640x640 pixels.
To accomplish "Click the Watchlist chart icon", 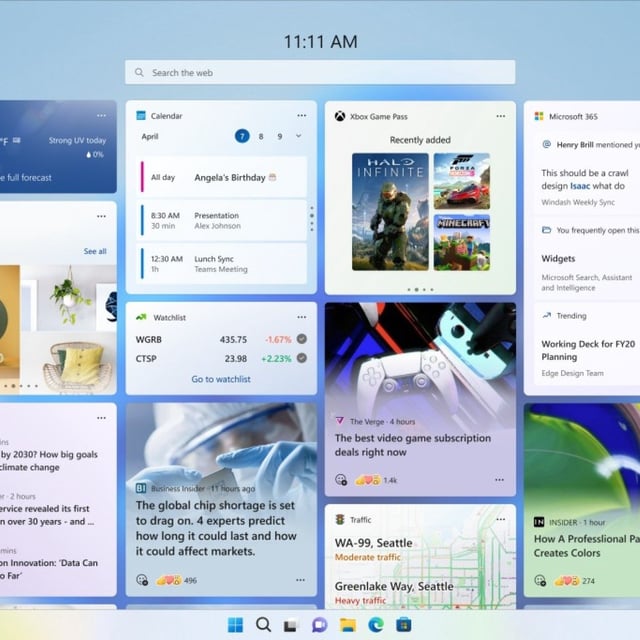I will [x=141, y=317].
